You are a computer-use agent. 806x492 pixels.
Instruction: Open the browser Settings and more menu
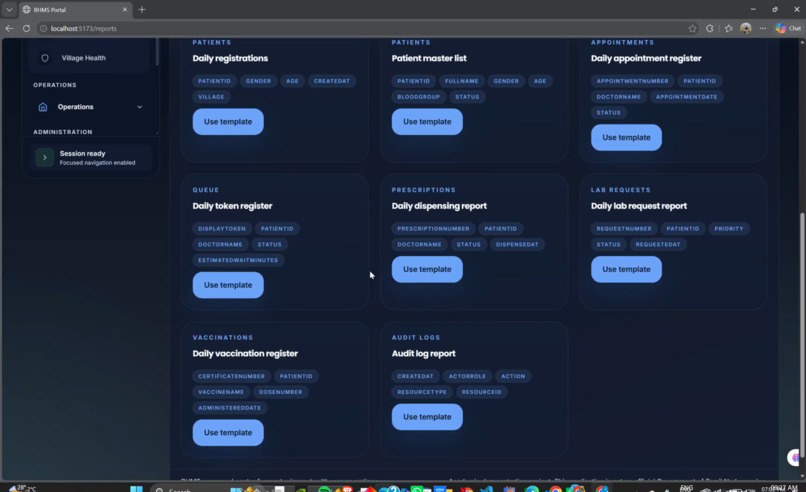tap(763, 28)
